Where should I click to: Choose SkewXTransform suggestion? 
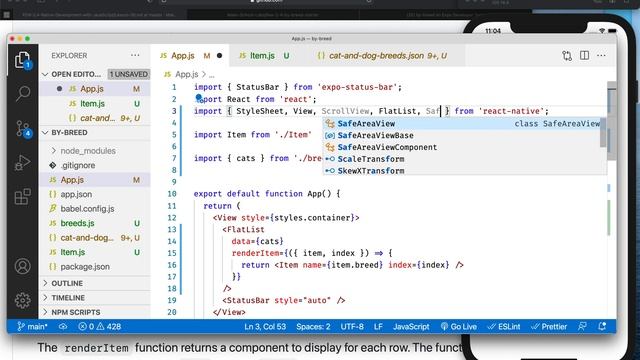tap(462, 171)
